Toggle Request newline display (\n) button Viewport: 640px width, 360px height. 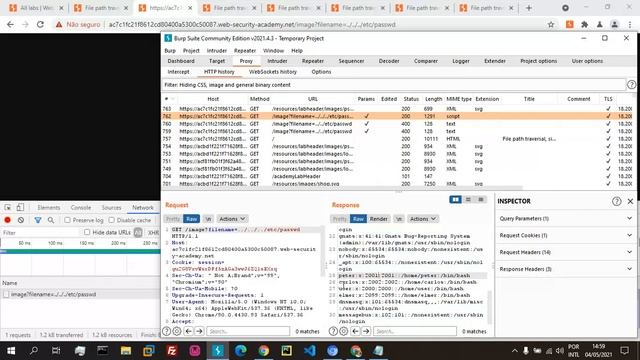(x=208, y=219)
